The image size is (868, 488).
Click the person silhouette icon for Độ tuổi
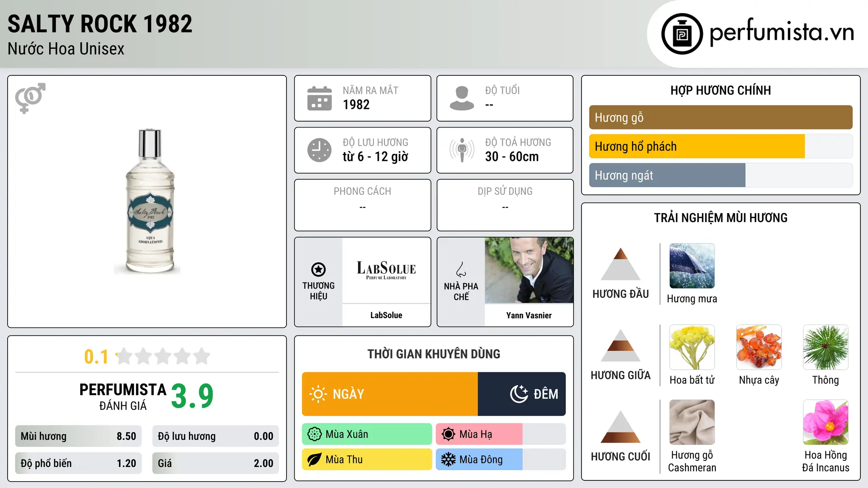click(x=462, y=98)
